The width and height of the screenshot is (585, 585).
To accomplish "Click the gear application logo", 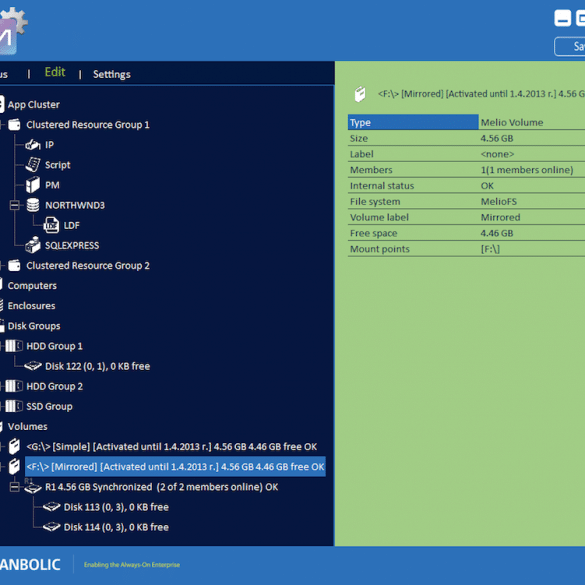I will [x=13, y=31].
